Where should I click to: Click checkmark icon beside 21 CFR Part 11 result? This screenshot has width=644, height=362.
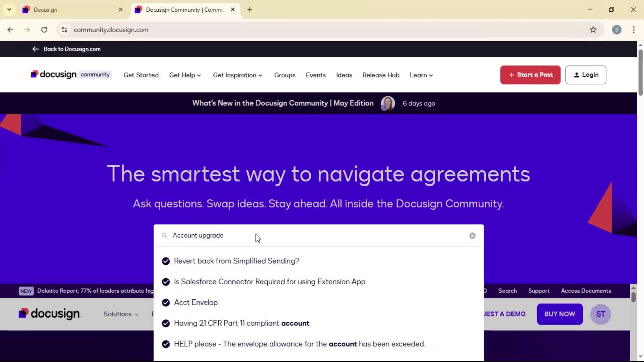click(166, 323)
